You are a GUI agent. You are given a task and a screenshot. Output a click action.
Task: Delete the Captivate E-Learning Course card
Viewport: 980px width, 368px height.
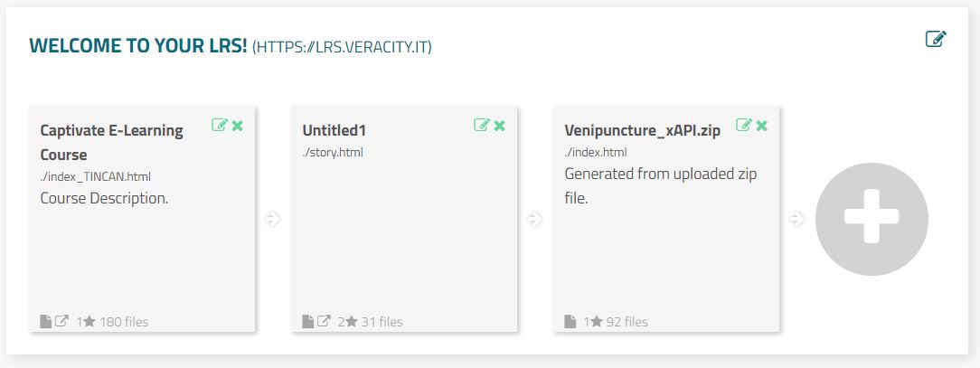pos(238,126)
